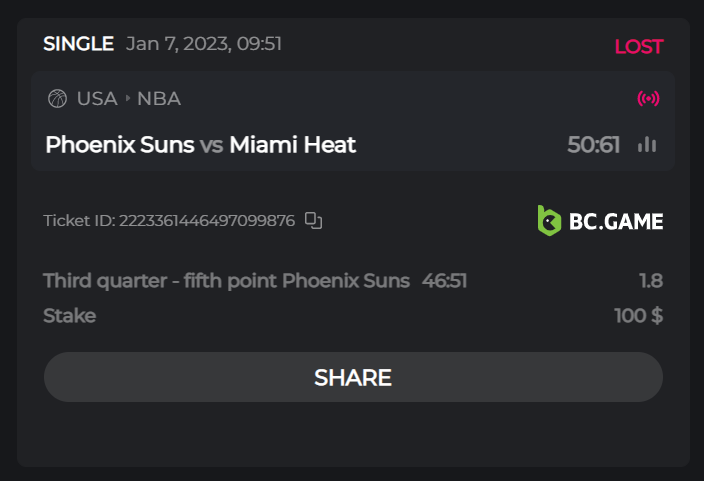
Task: Click the 1.8 odds value
Action: click(x=651, y=281)
